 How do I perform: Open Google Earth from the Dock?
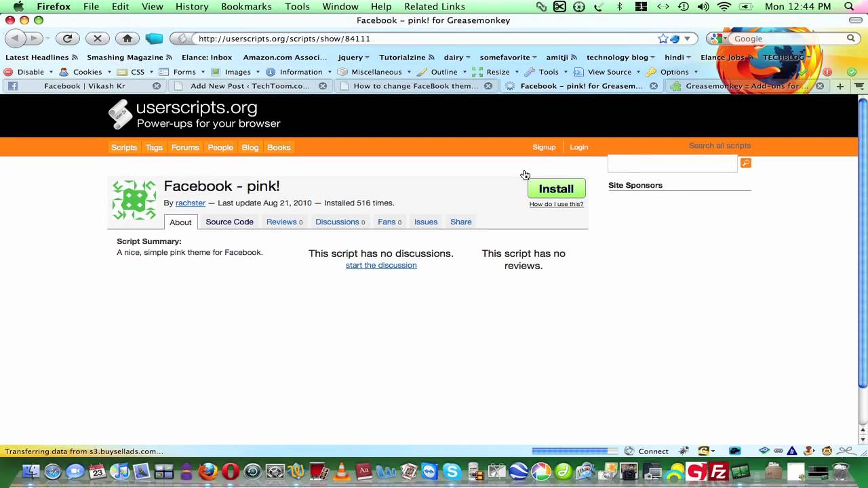(519, 472)
